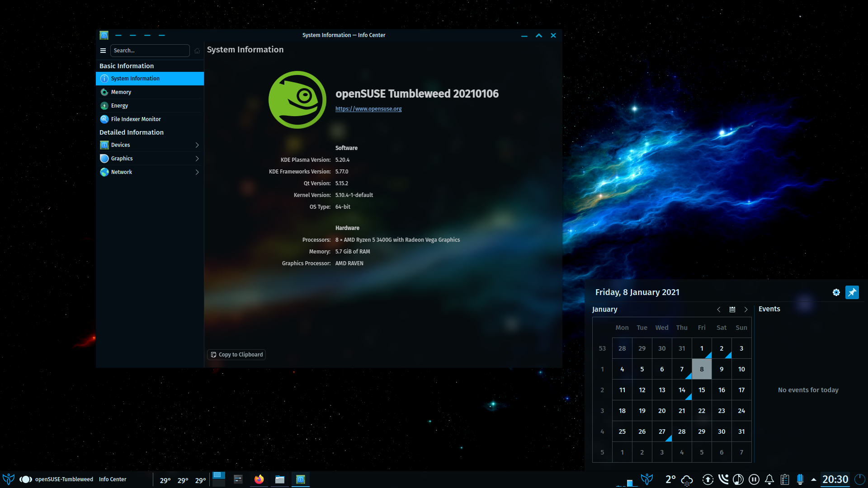Open the Memory page
Viewport: 868px width, 488px height.
tap(150, 92)
